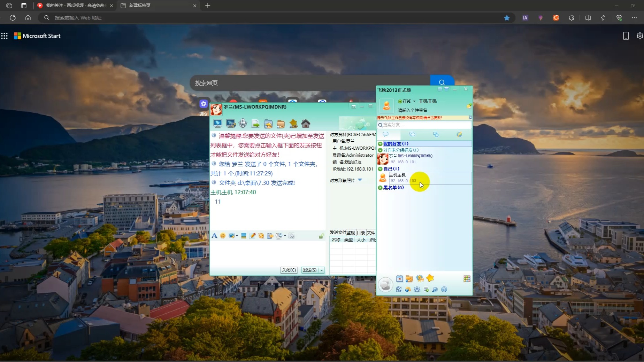Screen dimensions: 644x362
Task: Click the round chat bubble main menu button
Action: tap(385, 284)
